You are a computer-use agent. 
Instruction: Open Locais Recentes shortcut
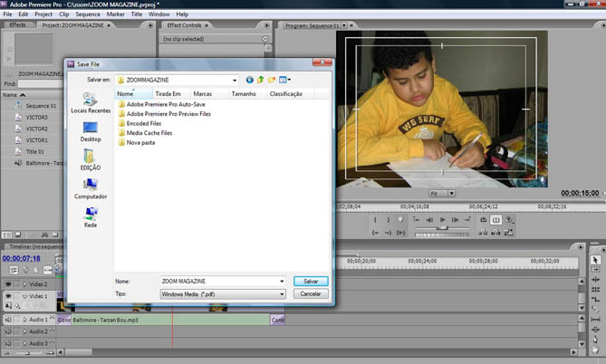[x=91, y=101]
